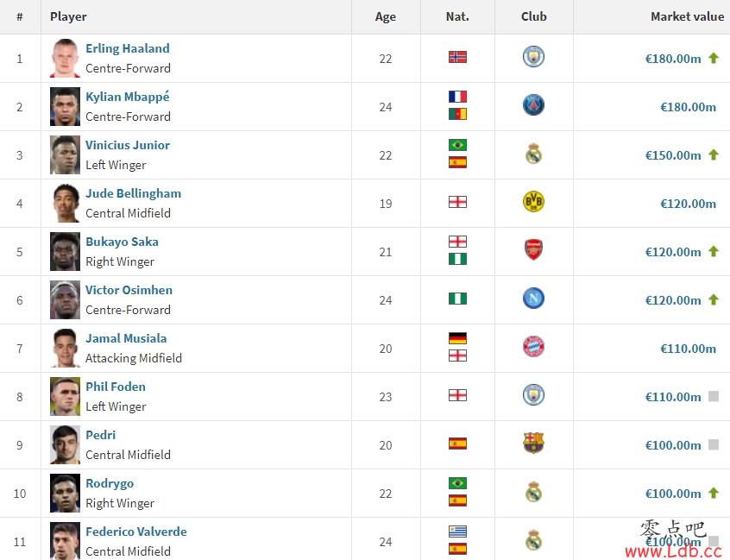Click Pedri's portrait thumbnail
Viewport: 730px width, 560px height.
[66, 445]
